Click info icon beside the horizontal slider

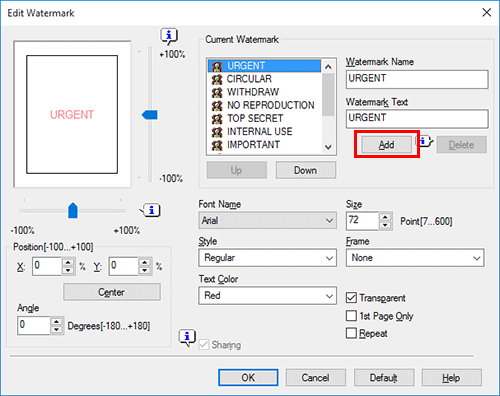point(150,210)
